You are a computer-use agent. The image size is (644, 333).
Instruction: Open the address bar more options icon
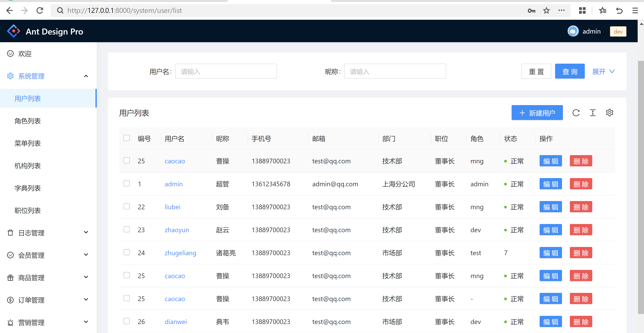[x=561, y=10]
